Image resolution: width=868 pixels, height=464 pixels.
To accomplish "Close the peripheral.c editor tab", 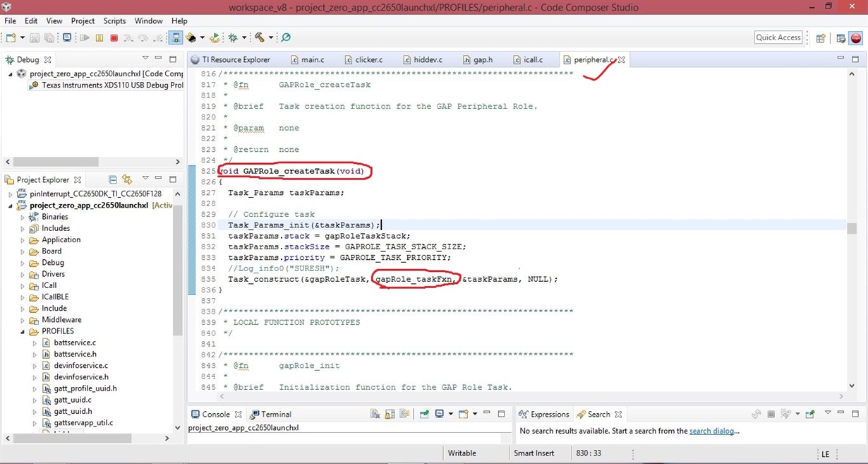I will [x=622, y=60].
